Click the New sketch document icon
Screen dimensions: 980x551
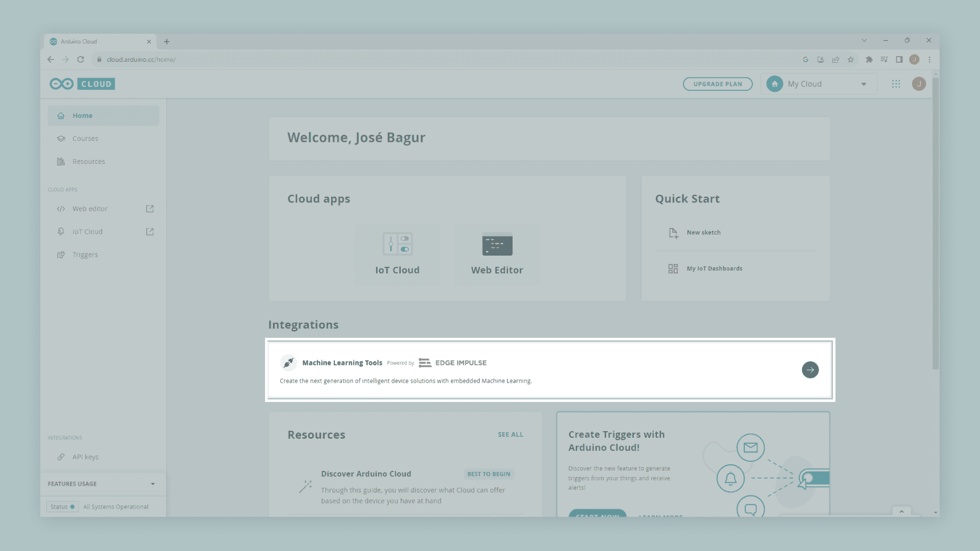[x=673, y=233]
